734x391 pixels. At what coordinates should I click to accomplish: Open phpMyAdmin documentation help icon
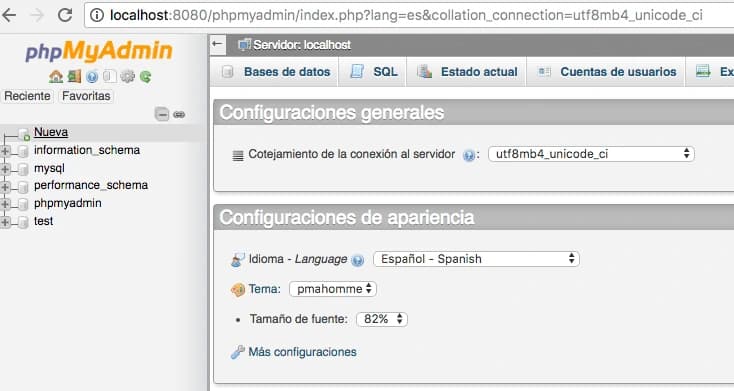(x=92, y=76)
